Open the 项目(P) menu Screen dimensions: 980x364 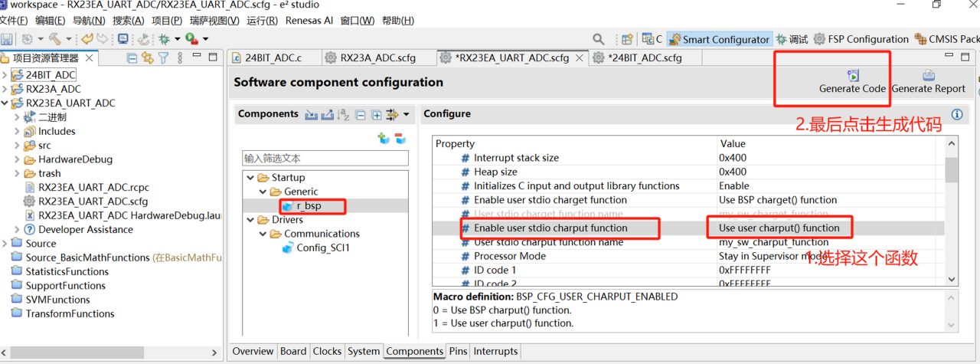pos(167,21)
